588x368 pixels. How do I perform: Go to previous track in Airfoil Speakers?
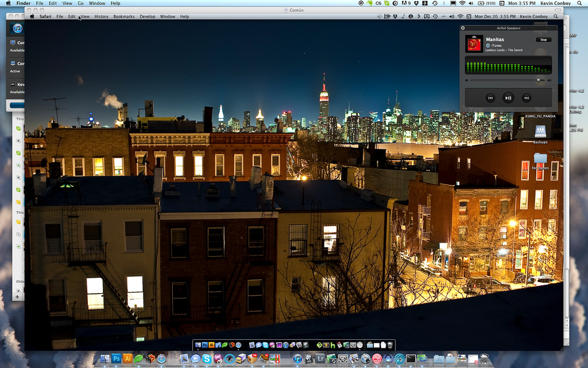click(x=490, y=98)
